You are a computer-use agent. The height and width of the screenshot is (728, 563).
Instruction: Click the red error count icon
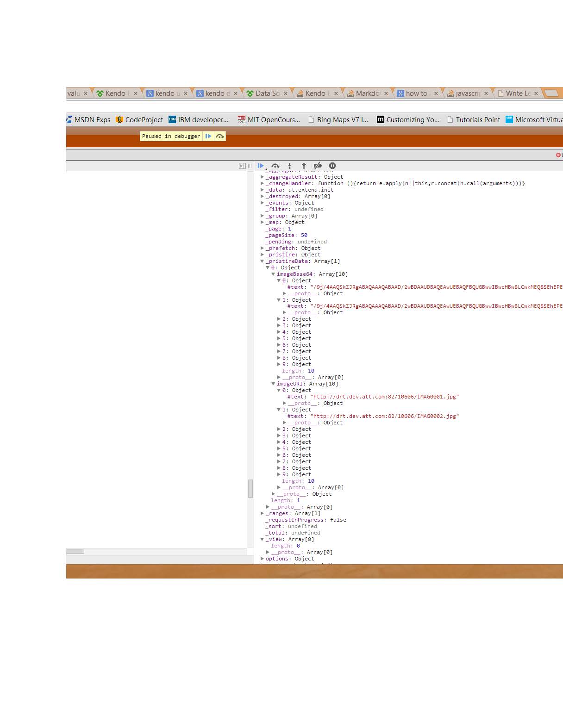pyautogui.click(x=558, y=155)
